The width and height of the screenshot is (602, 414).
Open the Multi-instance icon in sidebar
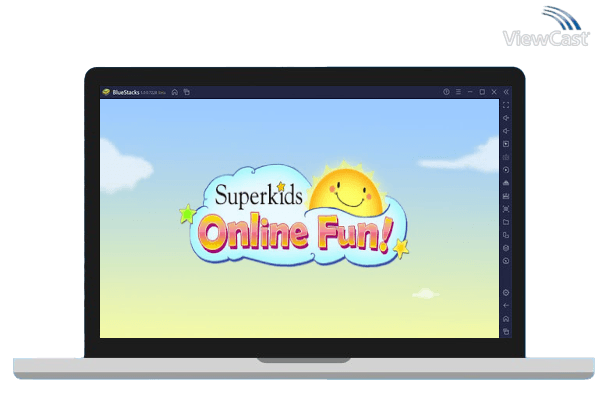click(506, 235)
